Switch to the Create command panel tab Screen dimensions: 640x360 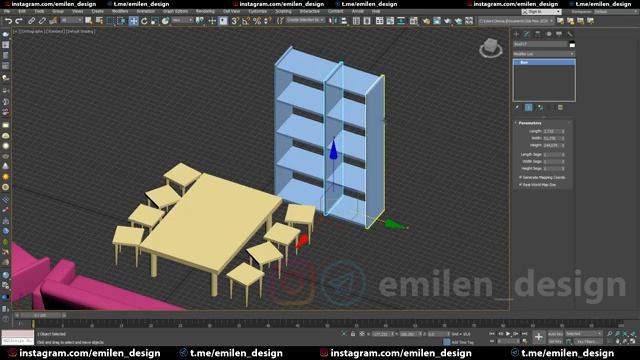[x=516, y=34]
